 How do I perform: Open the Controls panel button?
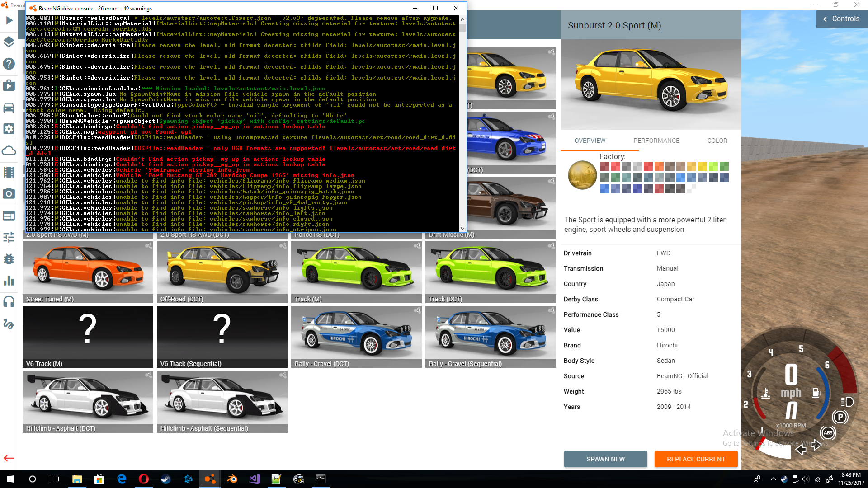(841, 19)
